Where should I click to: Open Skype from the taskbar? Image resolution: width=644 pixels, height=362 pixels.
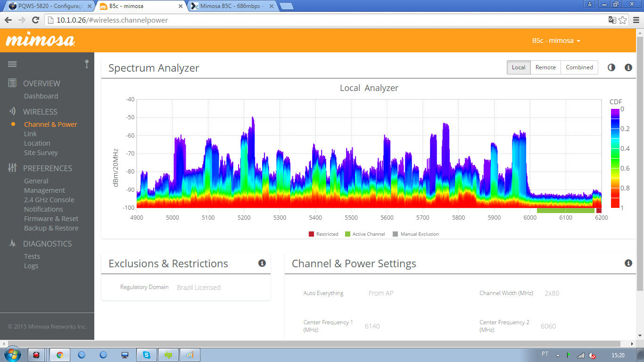tap(147, 355)
